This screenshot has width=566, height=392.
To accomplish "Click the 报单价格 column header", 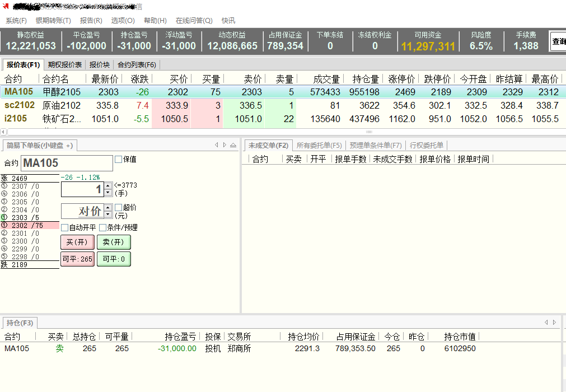I will (435, 159).
